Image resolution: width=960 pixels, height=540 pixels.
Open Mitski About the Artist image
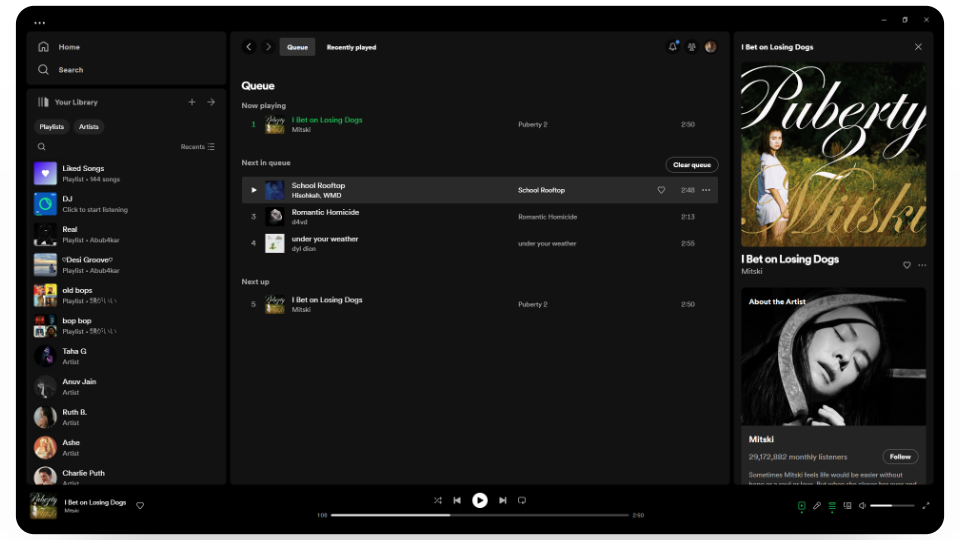pos(833,357)
